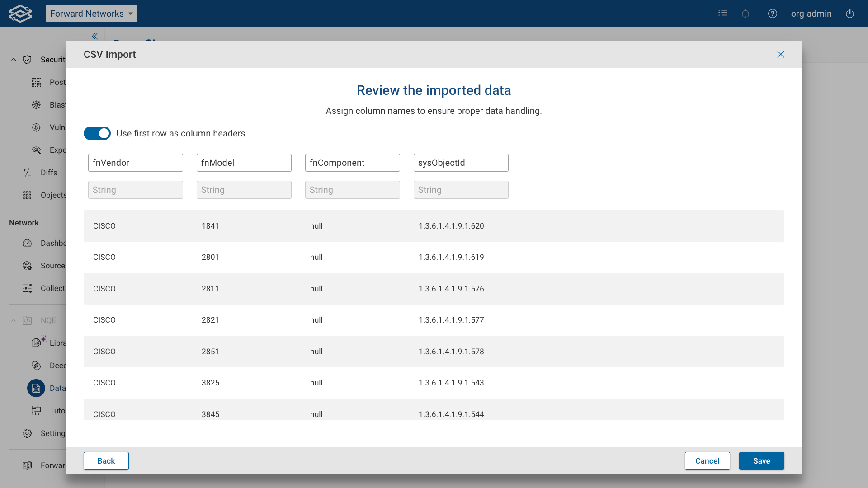868x488 pixels.
Task: Edit the fnVendor column name field
Action: point(135,163)
